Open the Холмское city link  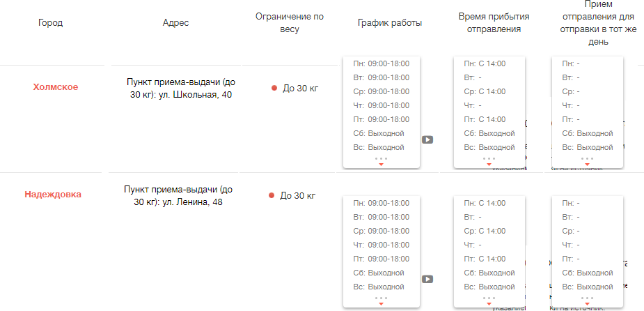(56, 87)
